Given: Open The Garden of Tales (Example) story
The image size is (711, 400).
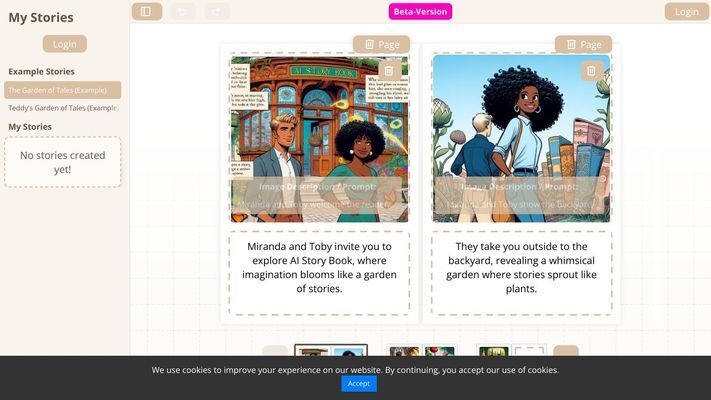Looking at the screenshot, I should pyautogui.click(x=63, y=90).
